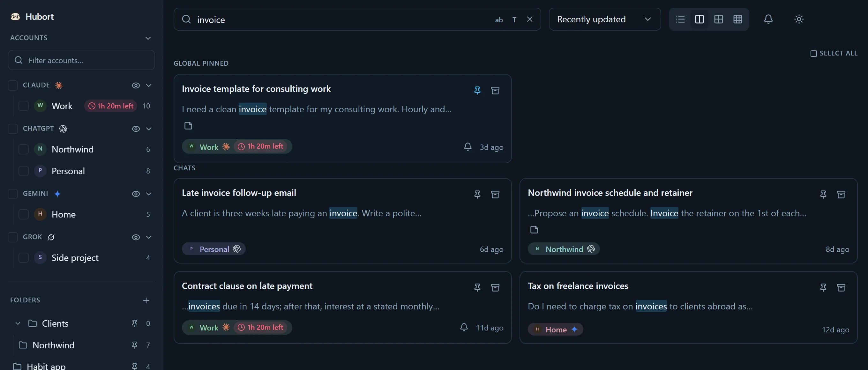This screenshot has height=370, width=868.
Task: Click Northwind tag on invoice schedule card
Action: (564, 249)
